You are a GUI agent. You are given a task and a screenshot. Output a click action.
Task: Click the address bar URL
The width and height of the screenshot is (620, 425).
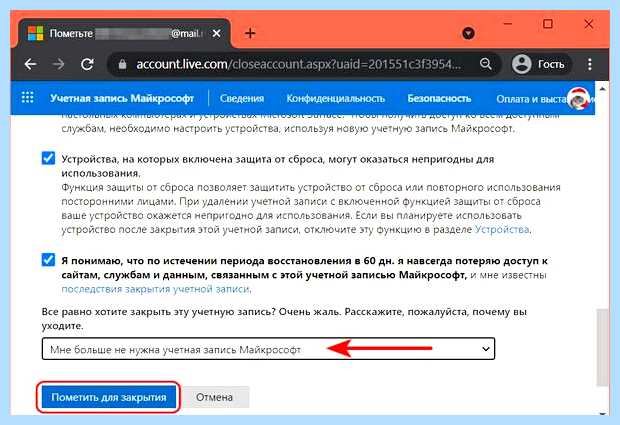tap(299, 64)
